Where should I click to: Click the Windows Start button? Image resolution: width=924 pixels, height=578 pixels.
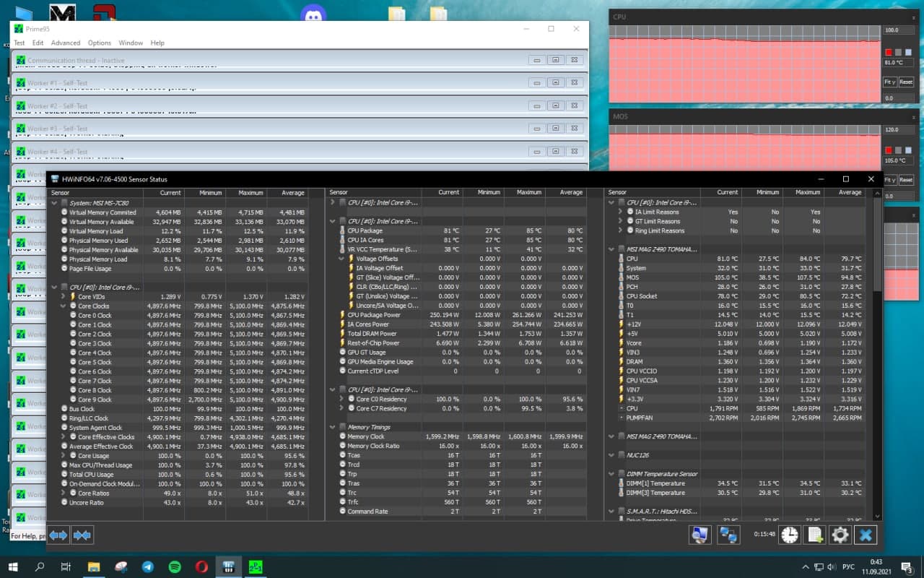coord(13,566)
